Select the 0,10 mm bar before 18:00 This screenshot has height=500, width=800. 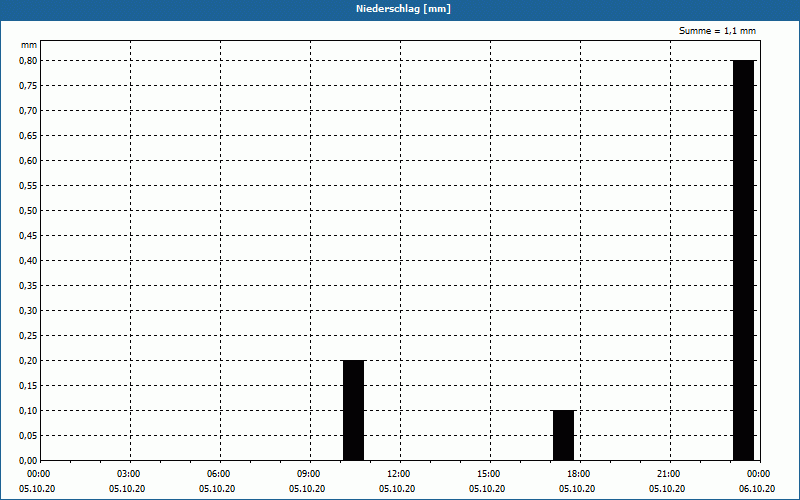(x=564, y=435)
